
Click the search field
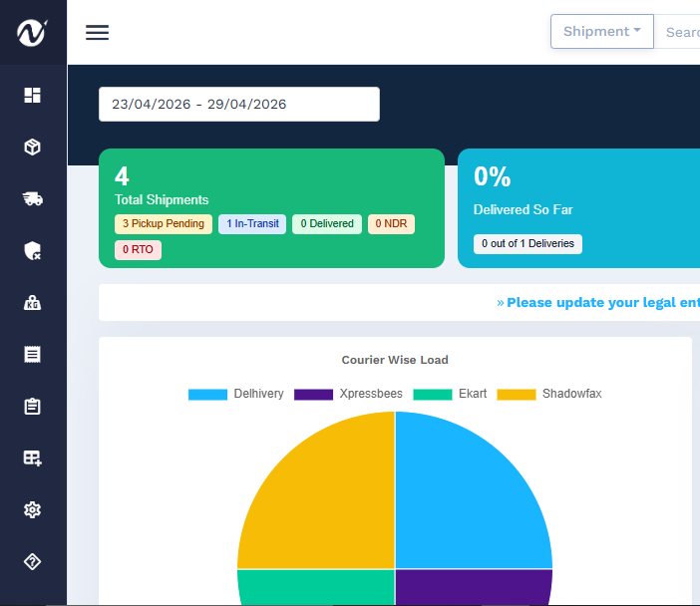tap(677, 32)
